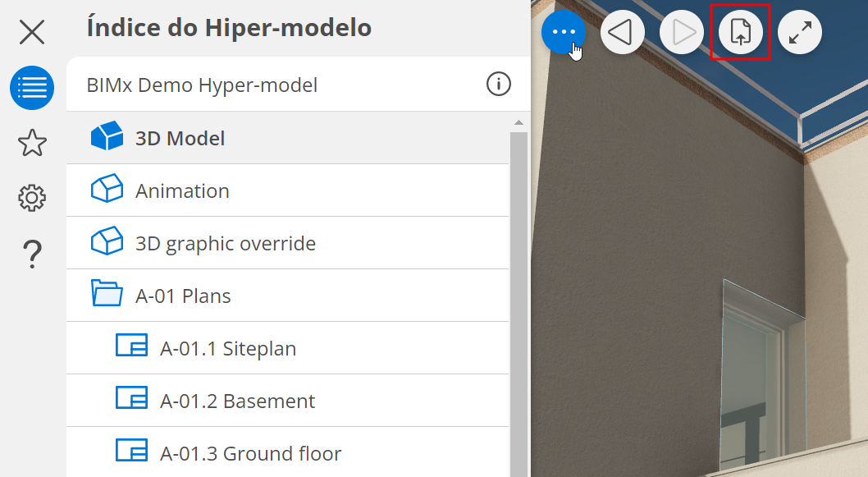868x477 pixels.
Task: Click the share document icon
Action: (741, 32)
